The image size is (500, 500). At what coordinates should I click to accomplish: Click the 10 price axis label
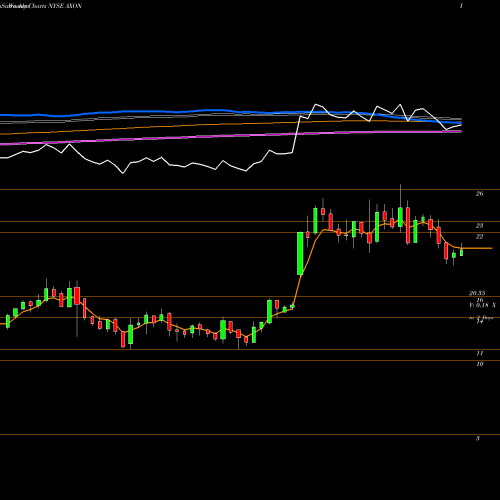point(480,364)
